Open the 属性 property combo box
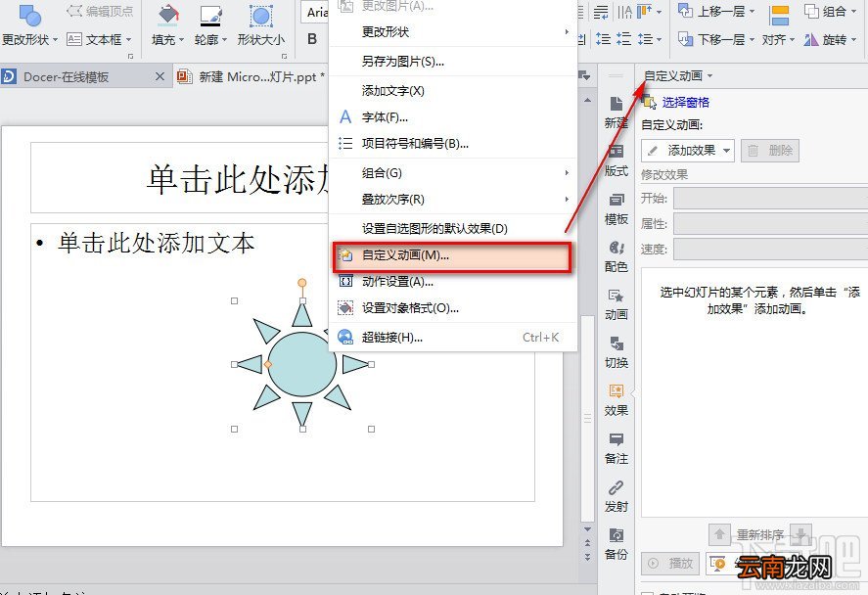Viewport: 868px width, 595px height. [770, 223]
